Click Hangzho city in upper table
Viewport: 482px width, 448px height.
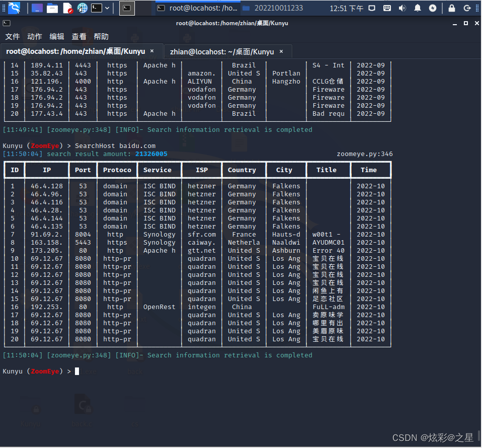[x=286, y=81]
